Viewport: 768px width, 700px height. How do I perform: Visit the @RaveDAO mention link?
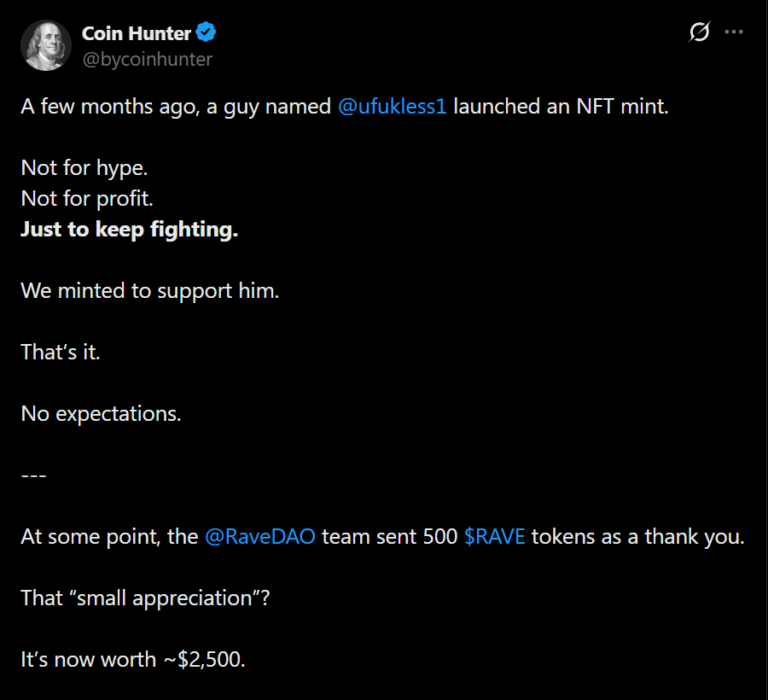[x=260, y=538]
